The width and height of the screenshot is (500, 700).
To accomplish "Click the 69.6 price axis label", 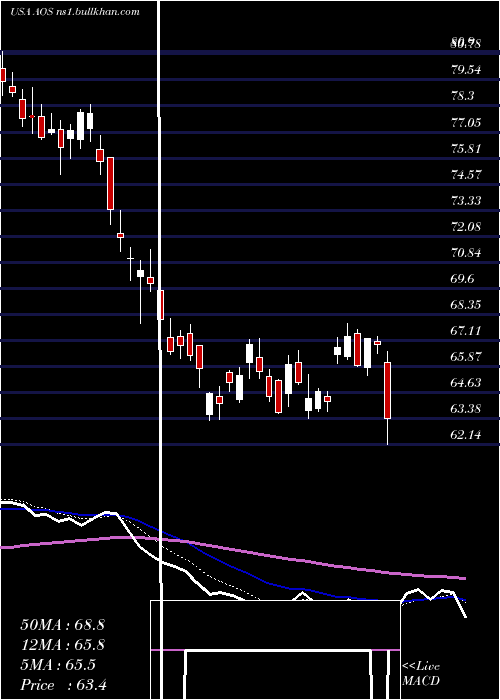I will point(462,279).
